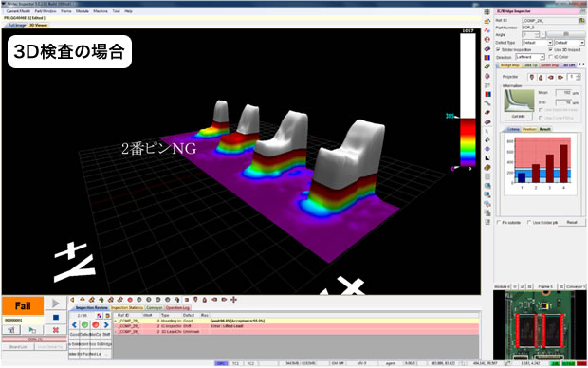The width and height of the screenshot is (588, 368).
Task: Toggle the Solder Inspection checkbox
Action: [x=498, y=49]
